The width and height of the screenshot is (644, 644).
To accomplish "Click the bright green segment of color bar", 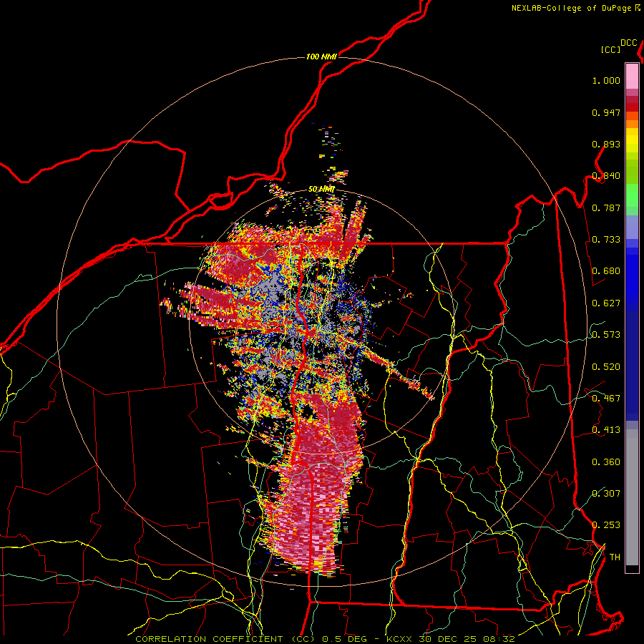I will (632, 195).
